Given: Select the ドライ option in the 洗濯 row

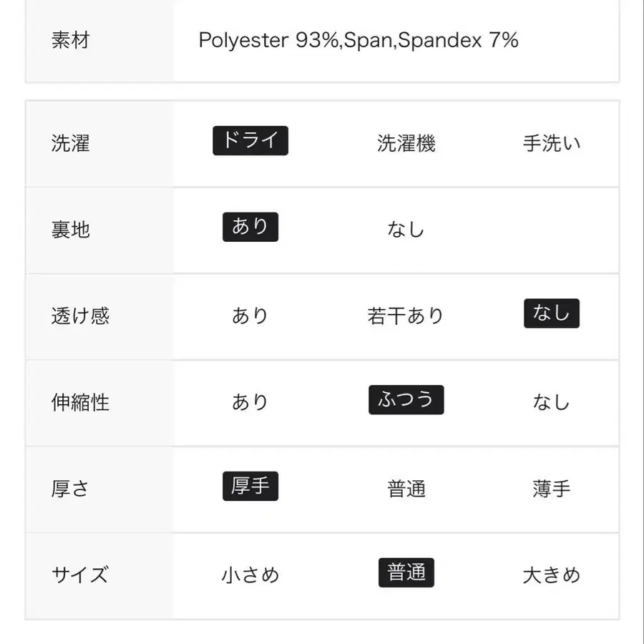Looking at the screenshot, I should [251, 140].
